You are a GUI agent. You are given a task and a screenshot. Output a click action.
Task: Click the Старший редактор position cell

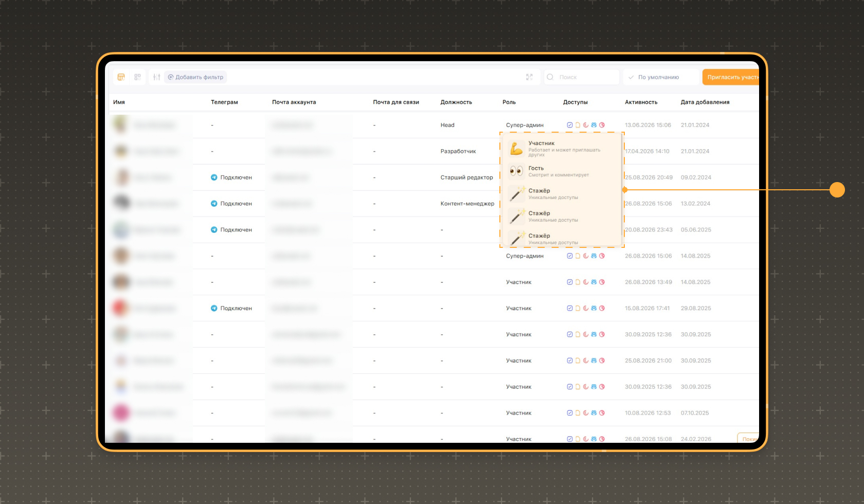[x=466, y=177]
